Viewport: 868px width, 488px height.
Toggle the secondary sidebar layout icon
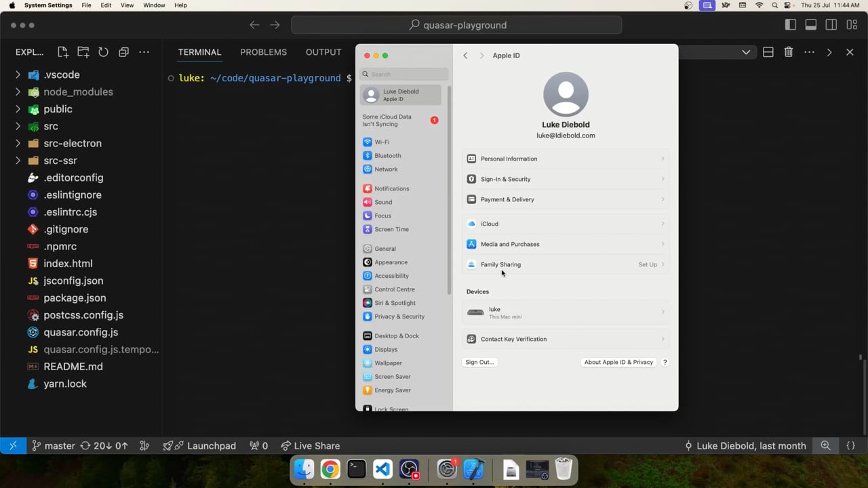(x=831, y=25)
